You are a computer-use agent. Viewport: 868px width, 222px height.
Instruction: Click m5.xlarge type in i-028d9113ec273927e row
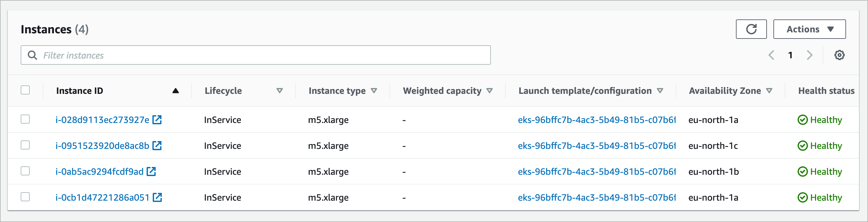(328, 120)
